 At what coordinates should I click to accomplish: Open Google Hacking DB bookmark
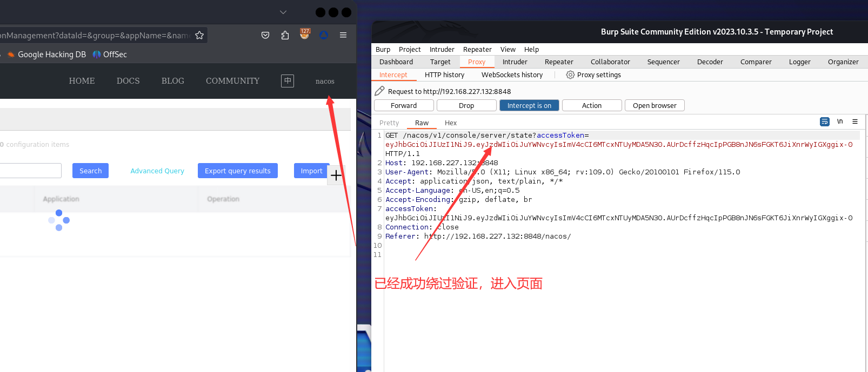pyautogui.click(x=47, y=55)
